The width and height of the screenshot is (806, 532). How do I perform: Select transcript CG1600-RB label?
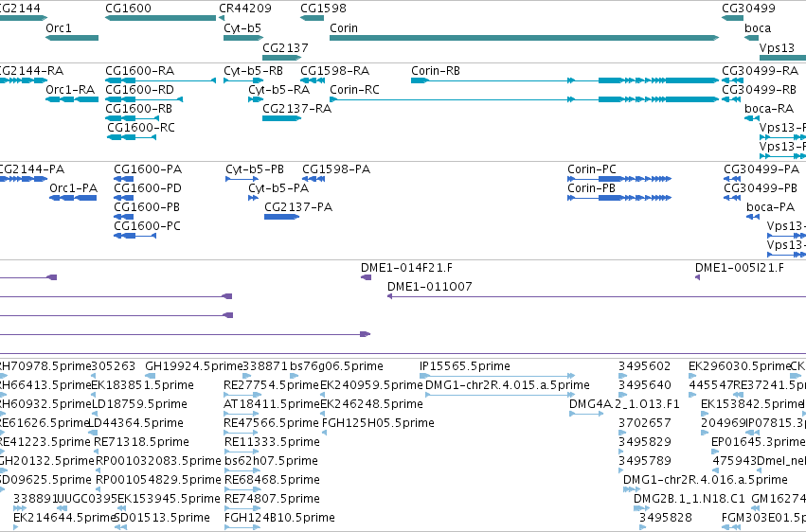[x=139, y=109]
